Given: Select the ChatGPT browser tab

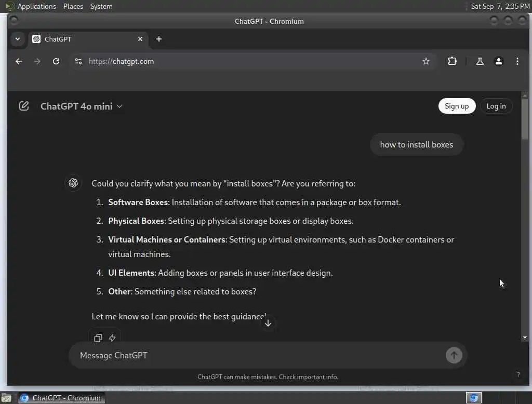Looking at the screenshot, I should pyautogui.click(x=87, y=39).
